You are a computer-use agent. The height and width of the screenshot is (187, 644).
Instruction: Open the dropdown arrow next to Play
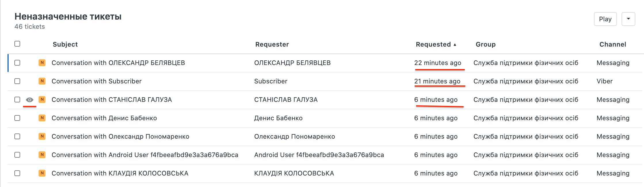[628, 19]
